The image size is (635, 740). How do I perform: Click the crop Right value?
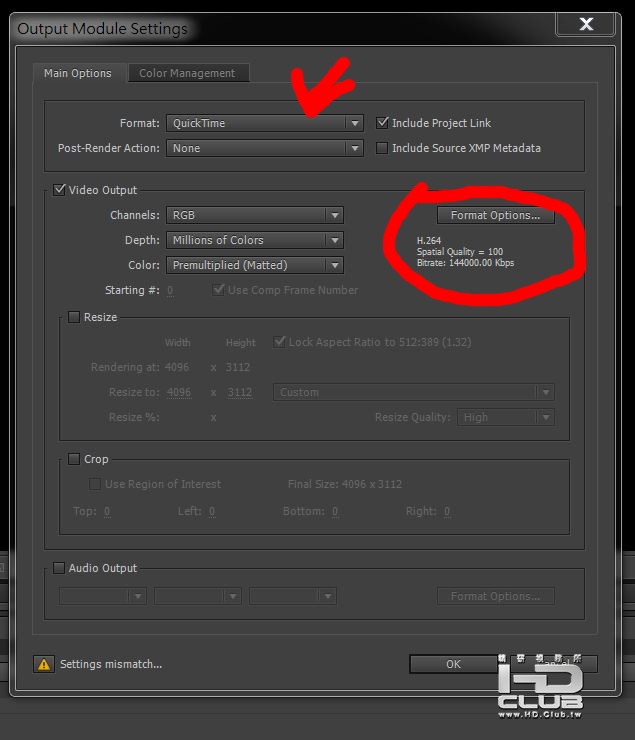tap(447, 512)
